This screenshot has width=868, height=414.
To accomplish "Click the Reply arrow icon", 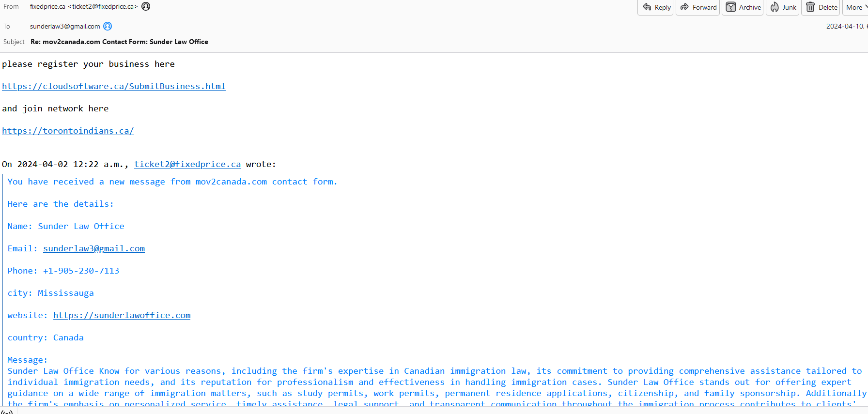I will [647, 7].
